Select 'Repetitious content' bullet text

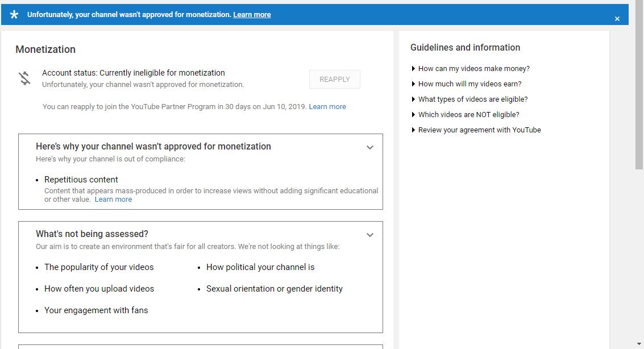pyautogui.click(x=81, y=180)
